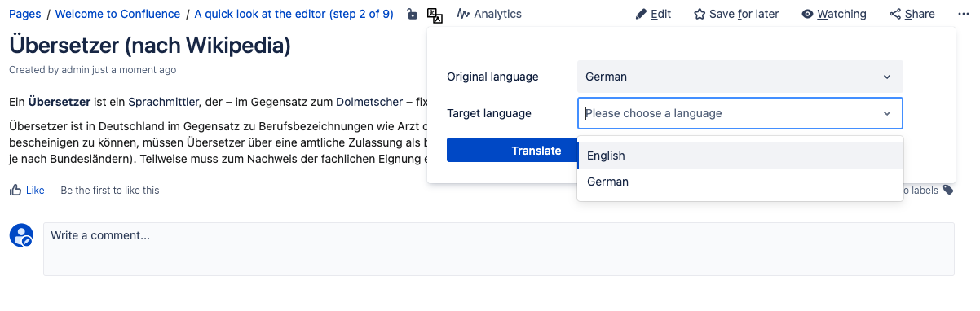Click the Target language chevron arrow
The image size is (980, 311).
tap(887, 113)
